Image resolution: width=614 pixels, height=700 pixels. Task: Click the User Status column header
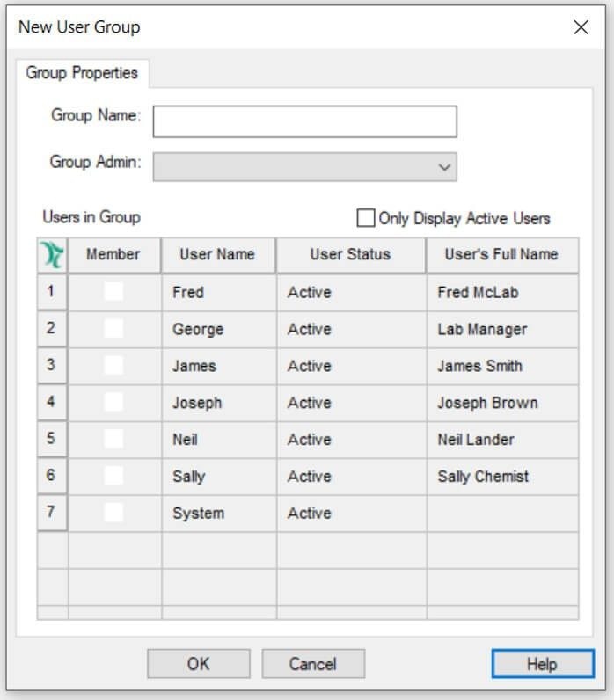pos(351,255)
